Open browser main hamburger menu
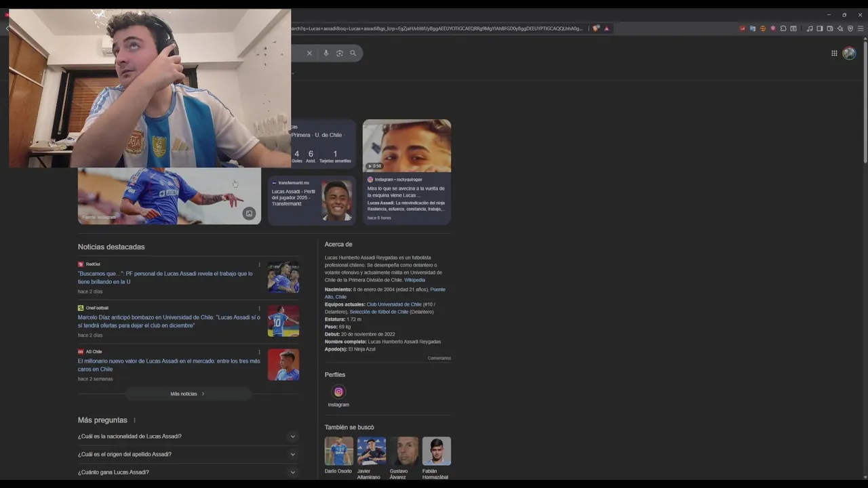Image resolution: width=868 pixels, height=488 pixels. pyautogui.click(x=861, y=28)
